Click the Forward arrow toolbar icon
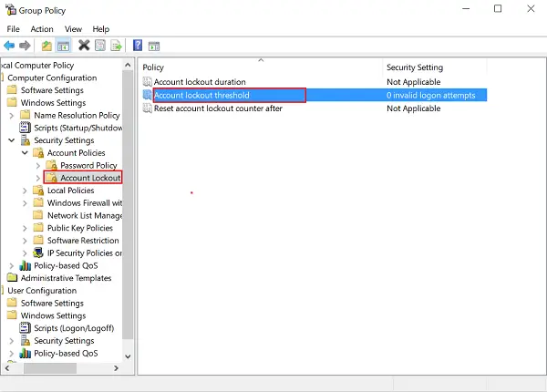The height and width of the screenshot is (392, 547). (25, 46)
